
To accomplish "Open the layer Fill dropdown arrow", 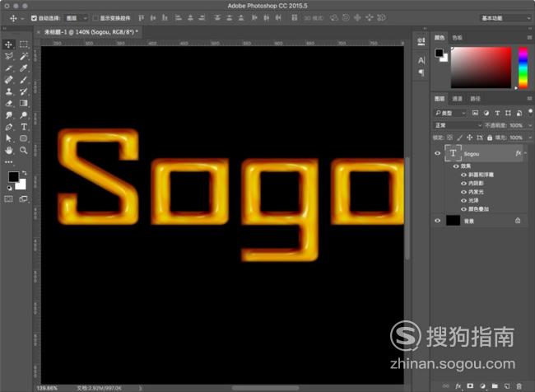I will tap(530, 138).
